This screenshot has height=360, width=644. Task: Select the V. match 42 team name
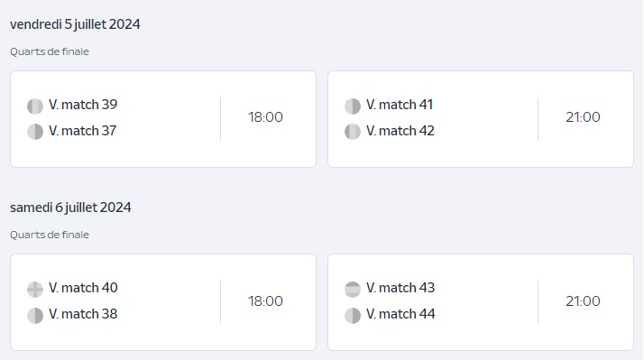point(400,131)
